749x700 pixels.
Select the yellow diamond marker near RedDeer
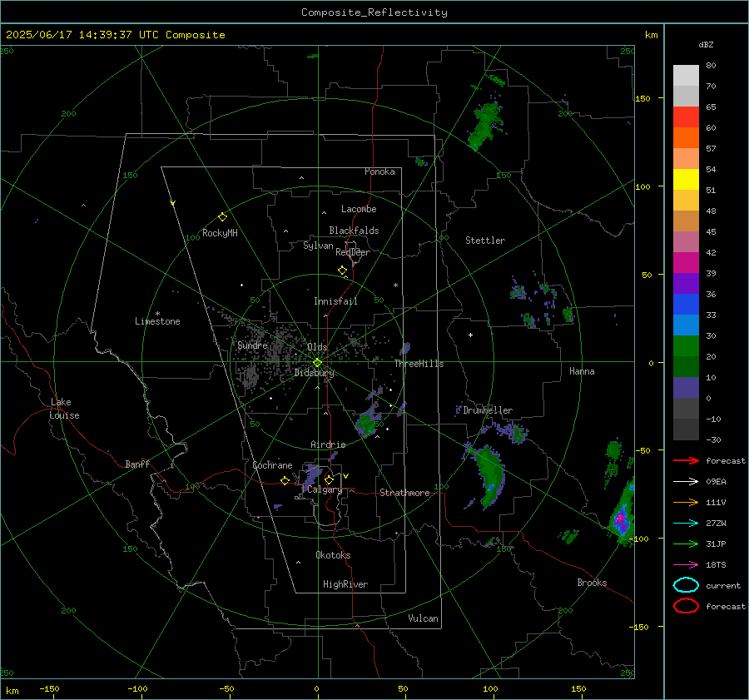[342, 271]
